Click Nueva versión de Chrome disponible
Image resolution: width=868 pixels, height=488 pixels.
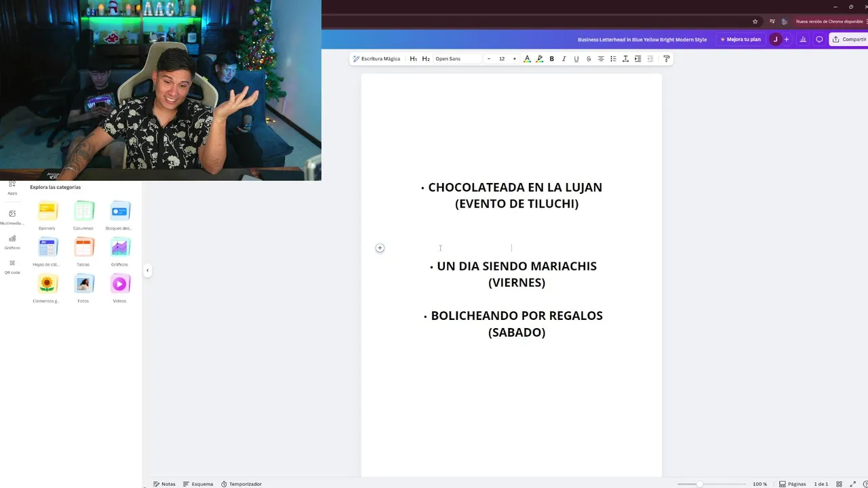pyautogui.click(x=830, y=22)
